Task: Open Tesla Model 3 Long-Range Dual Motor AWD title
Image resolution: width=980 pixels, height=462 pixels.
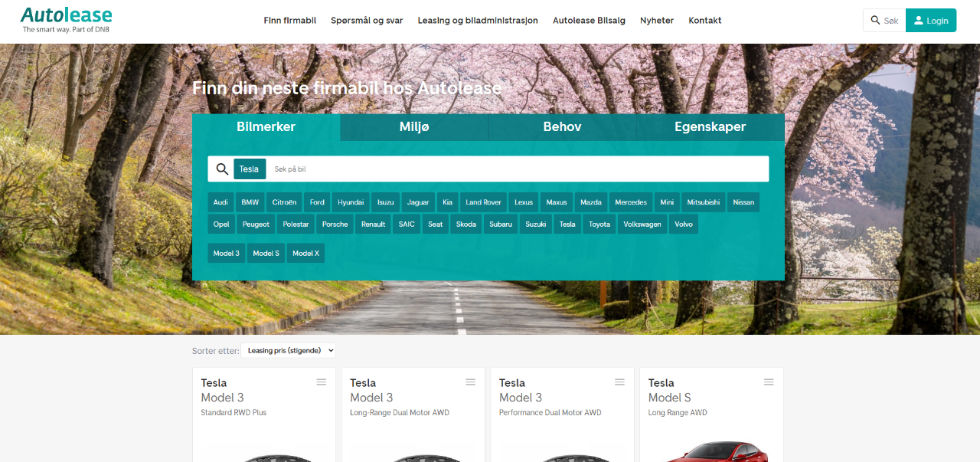Action: pyautogui.click(x=400, y=397)
